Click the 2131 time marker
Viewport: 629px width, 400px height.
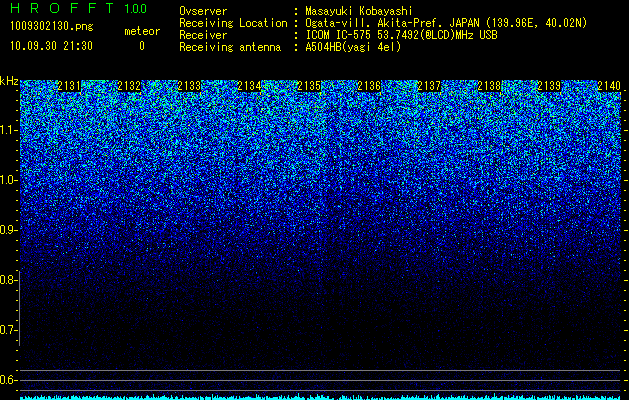pos(69,86)
